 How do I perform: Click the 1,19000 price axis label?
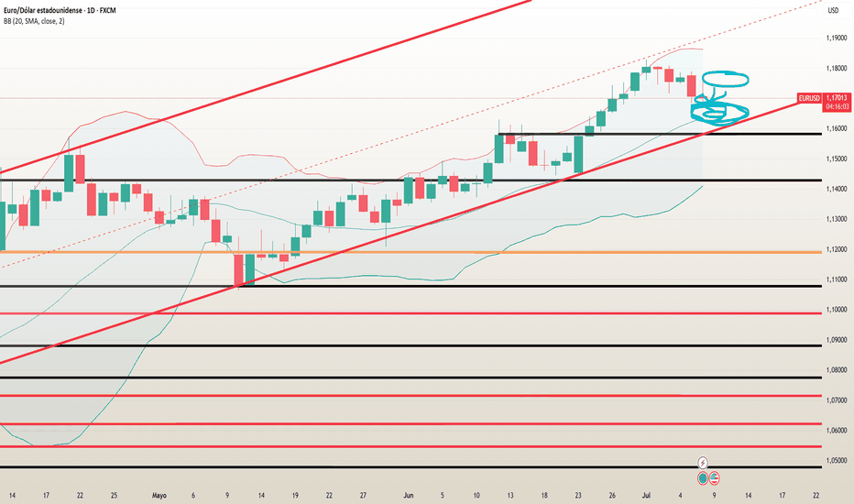tap(837, 38)
